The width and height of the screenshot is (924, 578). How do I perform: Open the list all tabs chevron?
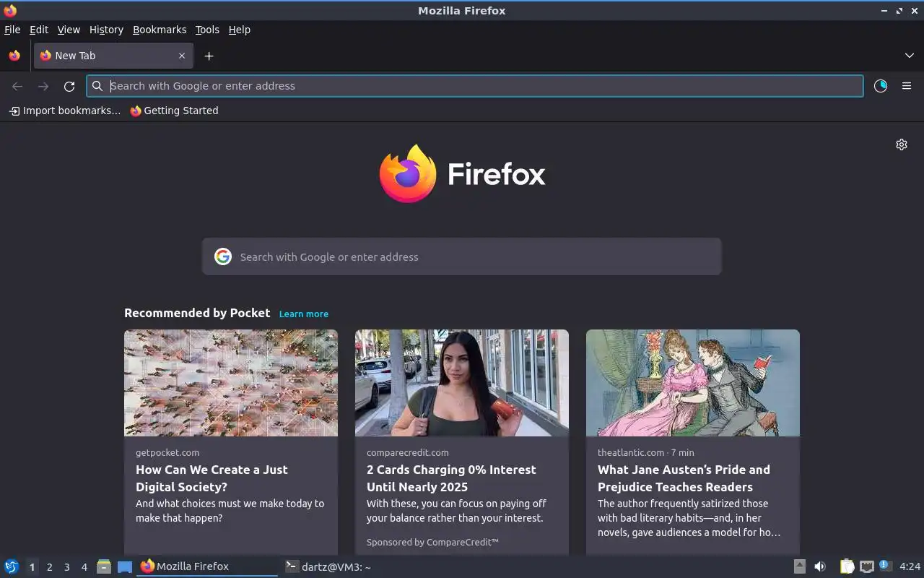tap(910, 56)
